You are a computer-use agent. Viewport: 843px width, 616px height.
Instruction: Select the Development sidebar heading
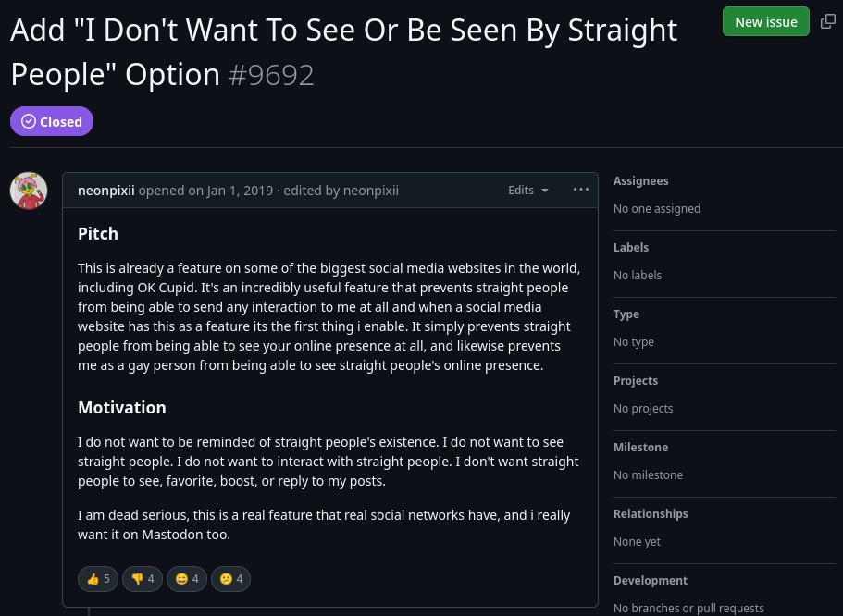pyautogui.click(x=651, y=581)
